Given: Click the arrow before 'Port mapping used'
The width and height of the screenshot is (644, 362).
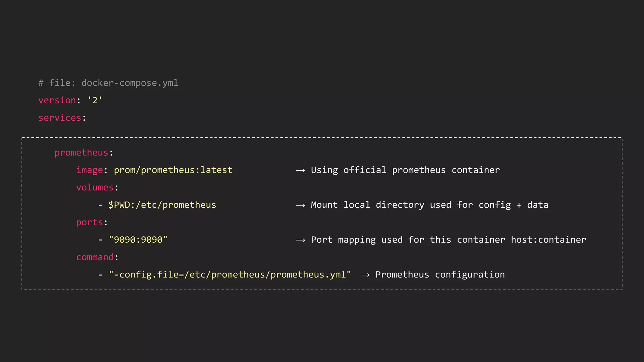Looking at the screenshot, I should click(x=301, y=240).
